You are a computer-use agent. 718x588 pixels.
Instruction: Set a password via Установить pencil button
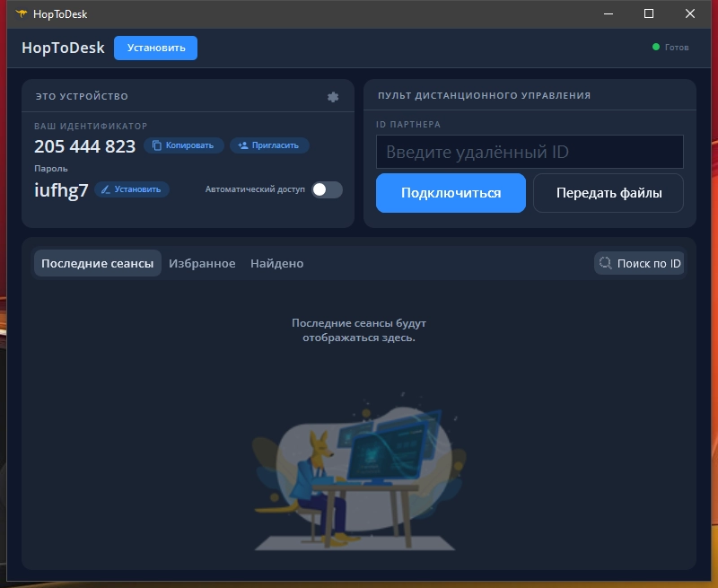click(x=132, y=189)
